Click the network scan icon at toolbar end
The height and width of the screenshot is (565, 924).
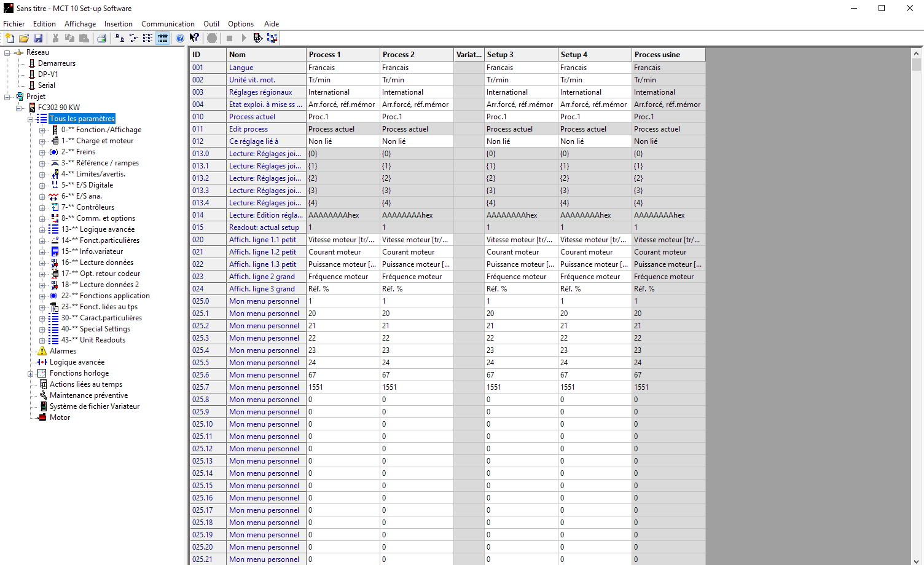point(272,38)
